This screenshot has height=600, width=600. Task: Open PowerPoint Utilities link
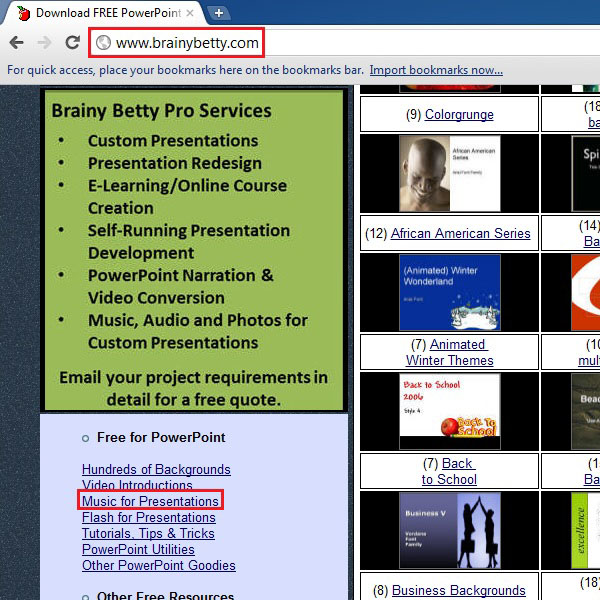138,549
